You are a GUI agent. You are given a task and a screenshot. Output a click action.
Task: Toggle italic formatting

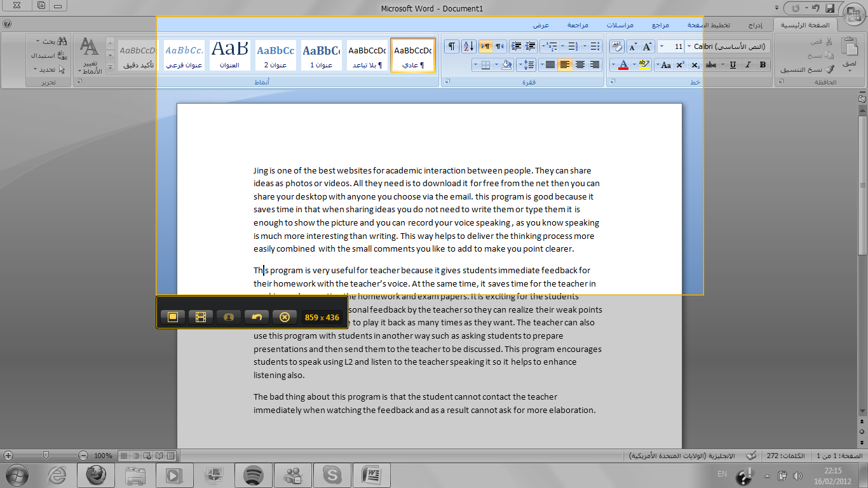click(748, 65)
